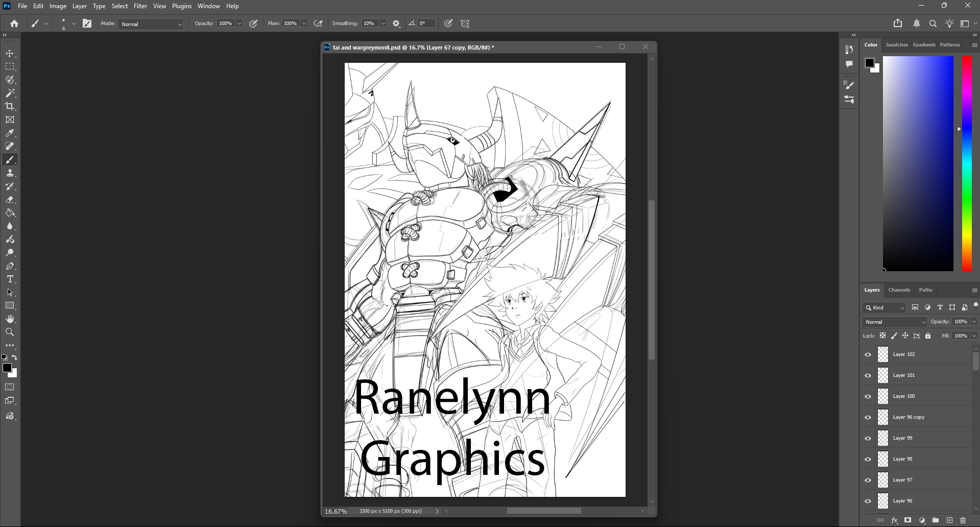Switch to the Swatches tab
Image resolution: width=980 pixels, height=527 pixels.
tap(897, 45)
